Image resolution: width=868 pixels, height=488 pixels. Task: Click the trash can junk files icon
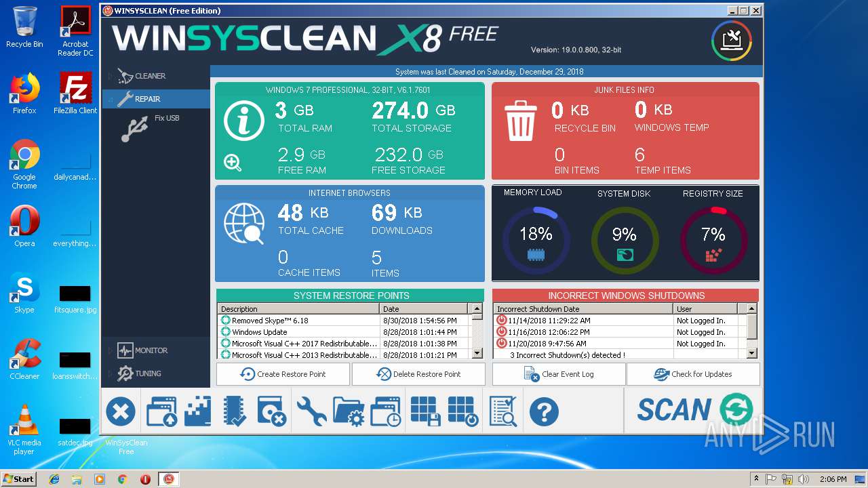(521, 121)
